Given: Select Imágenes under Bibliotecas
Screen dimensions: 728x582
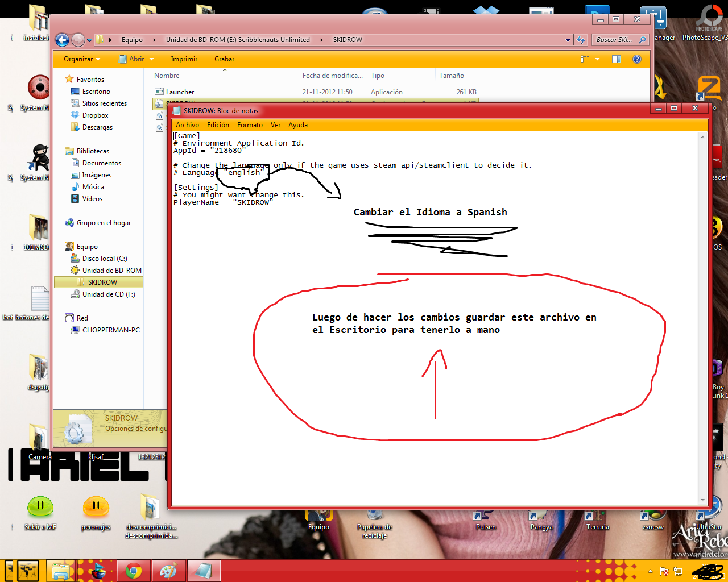Looking at the screenshot, I should [91, 175].
